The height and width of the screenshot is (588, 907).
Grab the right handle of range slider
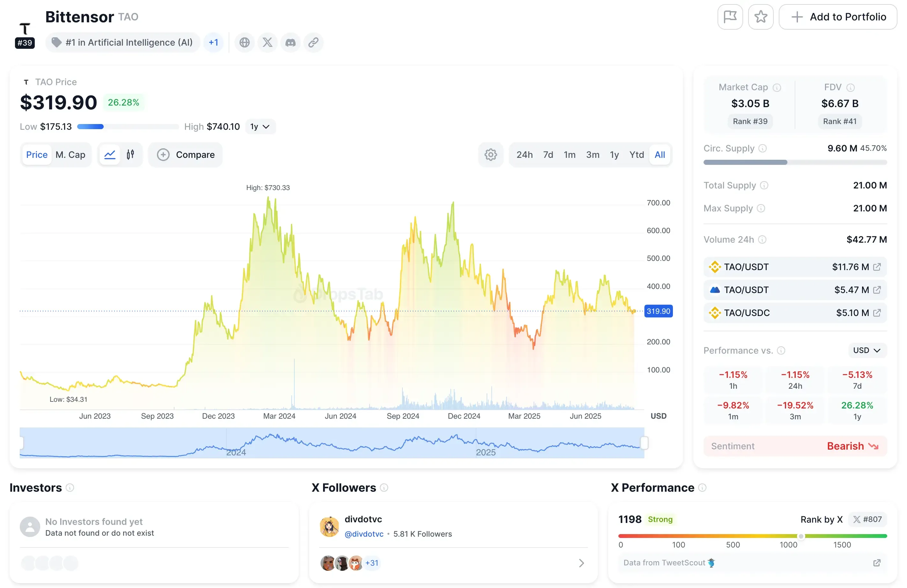click(x=644, y=443)
